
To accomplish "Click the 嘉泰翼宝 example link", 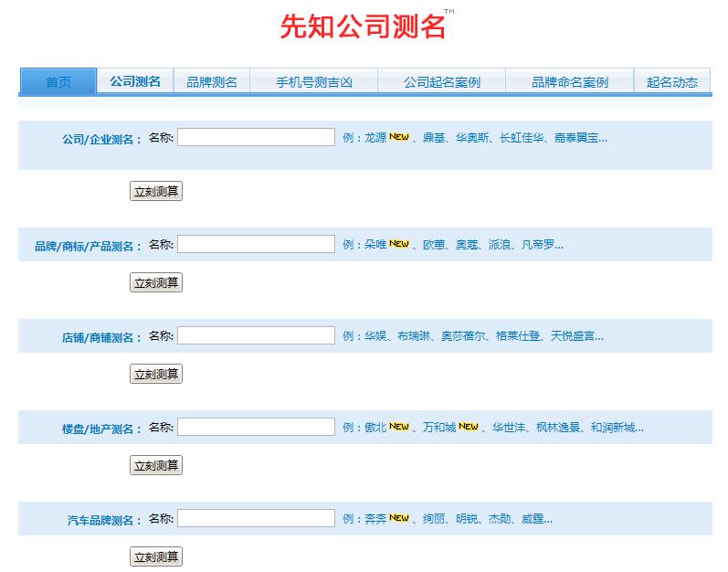I will tap(575, 138).
